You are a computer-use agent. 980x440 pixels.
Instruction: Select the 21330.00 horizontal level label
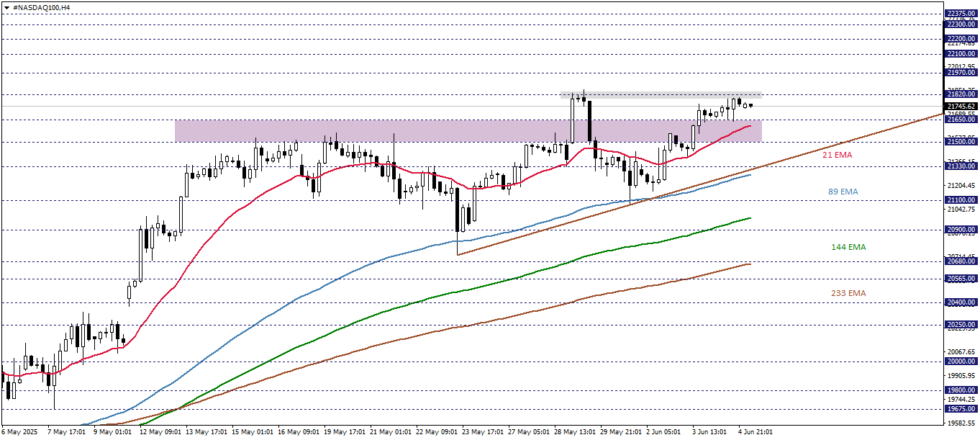961,166
